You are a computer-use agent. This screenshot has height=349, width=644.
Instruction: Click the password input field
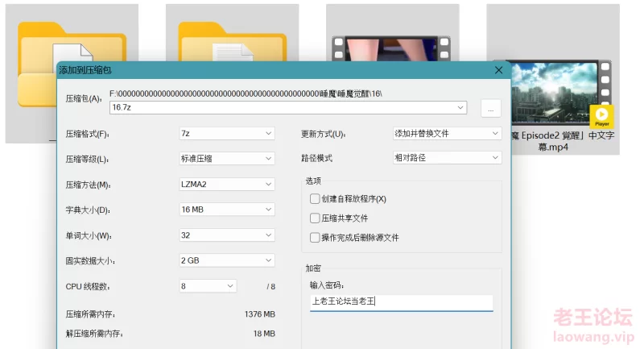pos(401,302)
